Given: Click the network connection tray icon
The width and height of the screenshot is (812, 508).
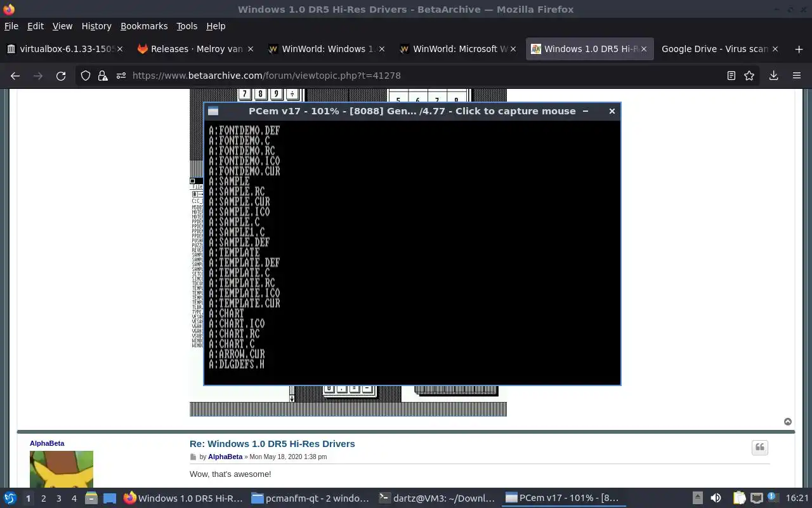Looking at the screenshot, I should [756, 498].
